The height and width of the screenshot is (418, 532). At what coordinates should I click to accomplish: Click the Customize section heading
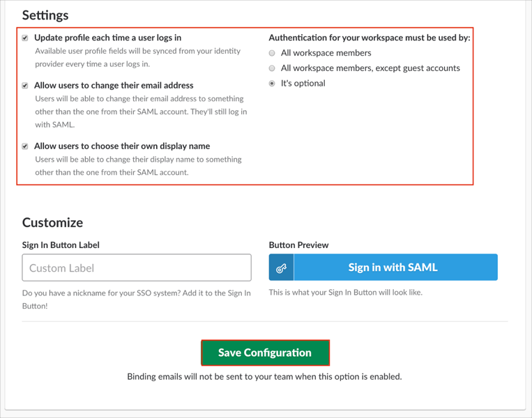pyautogui.click(x=52, y=223)
